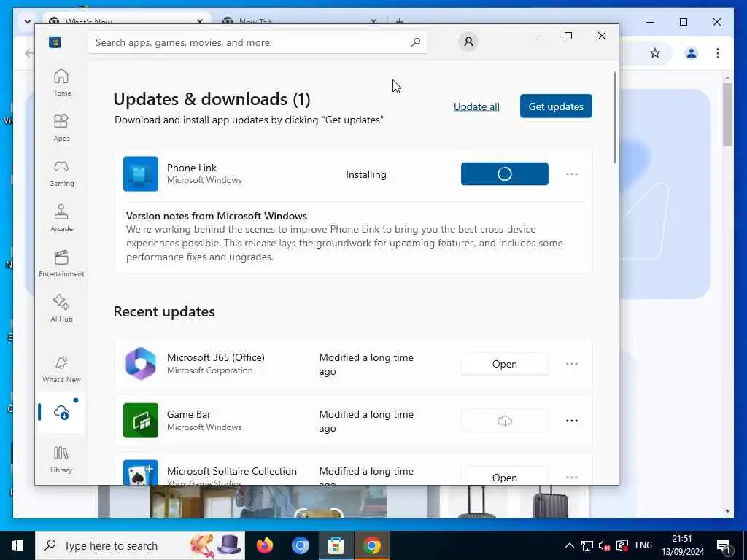This screenshot has width=747, height=560.
Task: Open the Chrome three-dot menu
Action: [x=718, y=53]
